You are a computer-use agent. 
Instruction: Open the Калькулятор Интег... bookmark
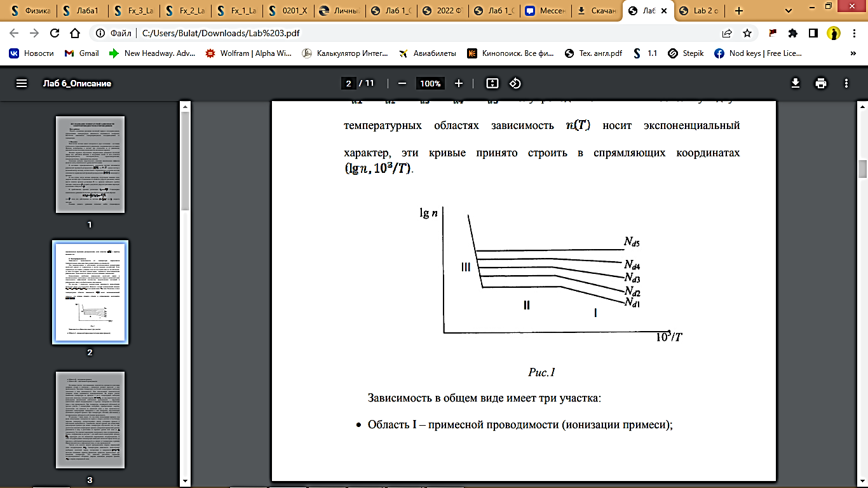pos(345,53)
